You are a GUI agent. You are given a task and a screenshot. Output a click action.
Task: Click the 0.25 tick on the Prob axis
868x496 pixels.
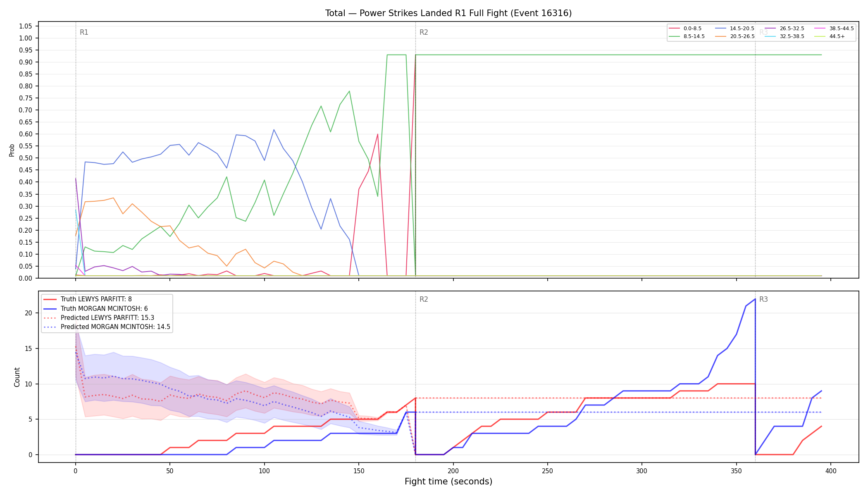[x=25, y=218]
